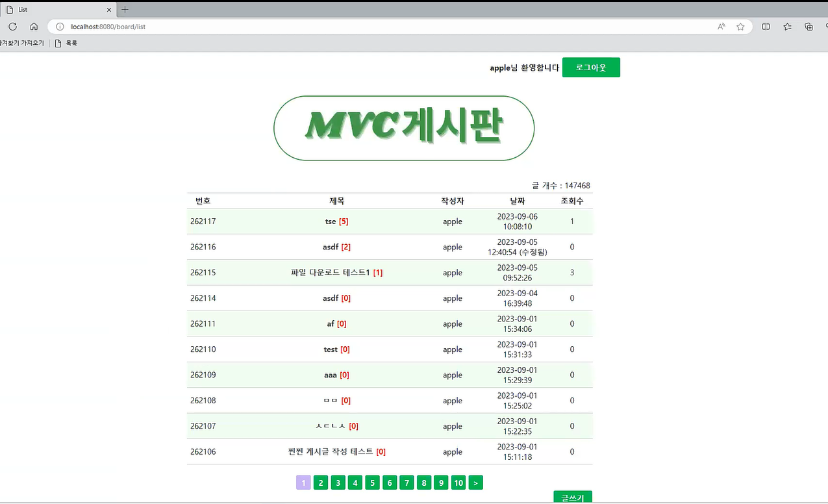Click post number 262117
Screen dimensions: 828x504
pos(203,221)
